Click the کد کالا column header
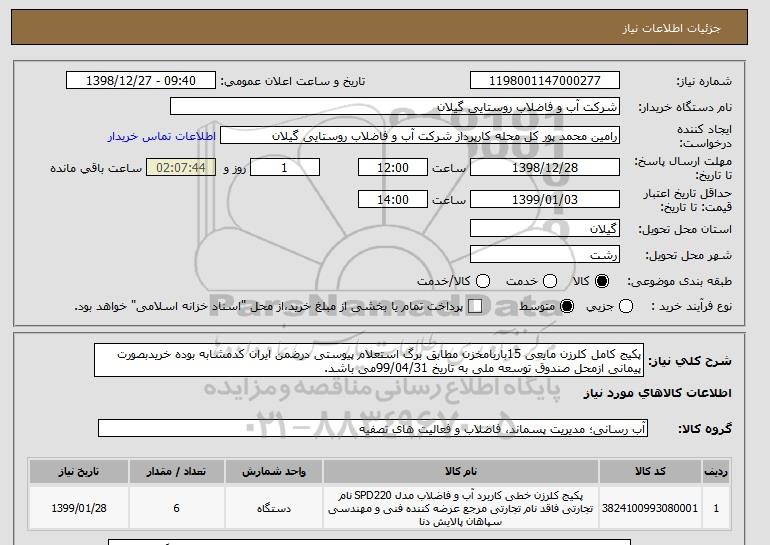The width and height of the screenshot is (770, 545). [650, 471]
